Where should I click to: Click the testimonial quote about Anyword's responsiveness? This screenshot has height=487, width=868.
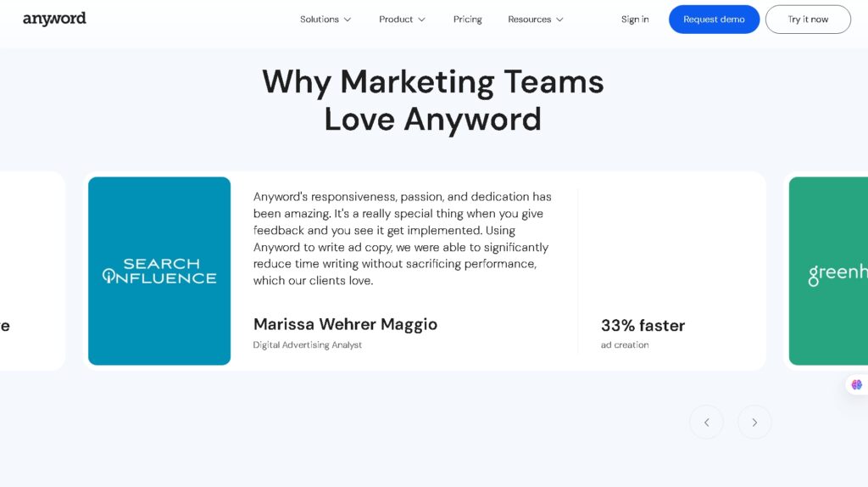403,238
